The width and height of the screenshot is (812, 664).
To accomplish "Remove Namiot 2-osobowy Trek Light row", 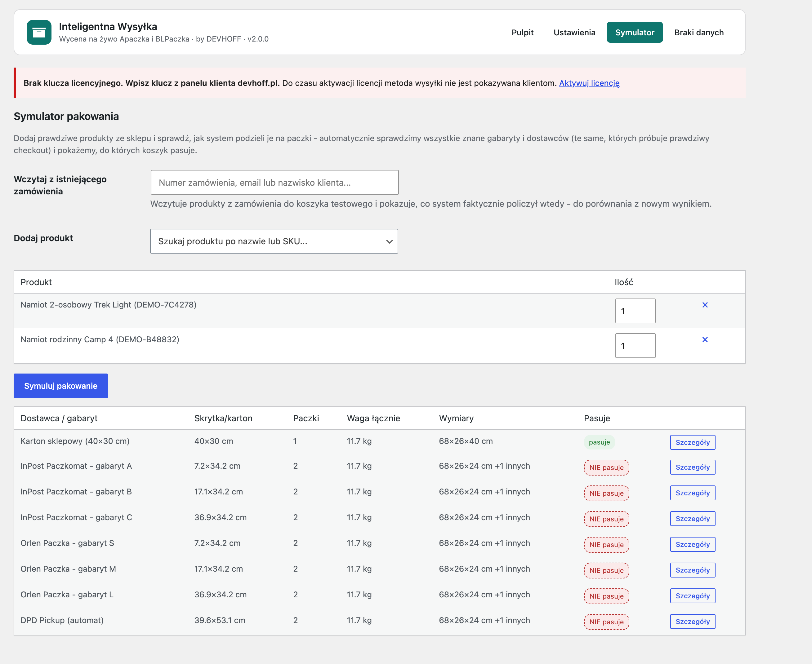I will point(705,305).
